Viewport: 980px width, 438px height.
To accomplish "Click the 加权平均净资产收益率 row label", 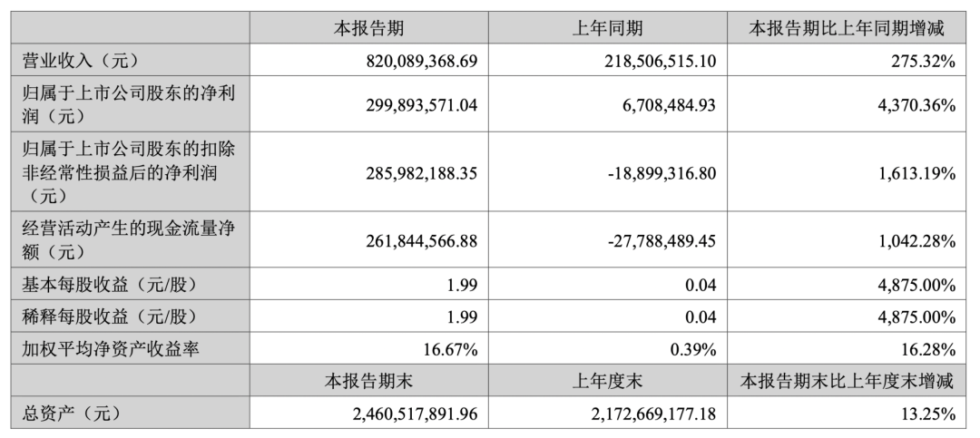I will tap(109, 348).
